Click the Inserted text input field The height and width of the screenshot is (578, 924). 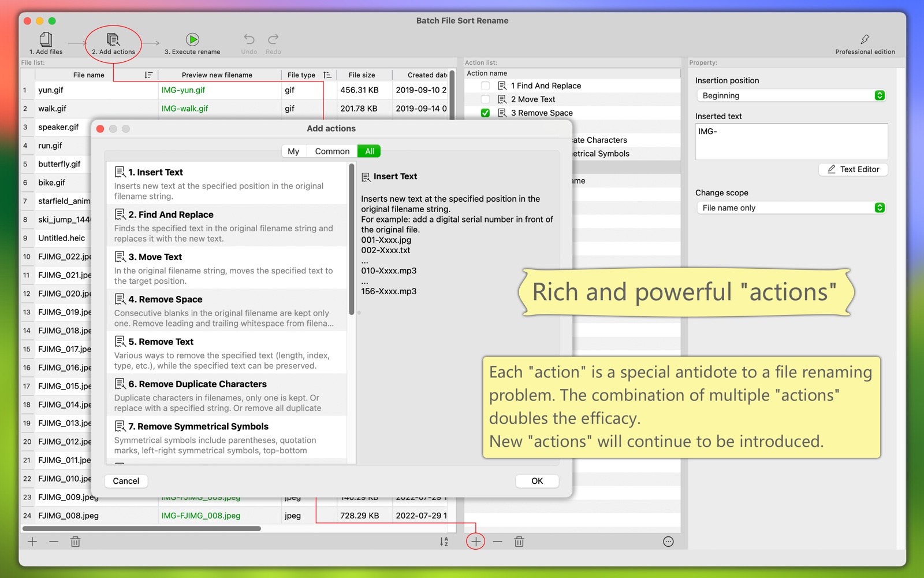[791, 142]
